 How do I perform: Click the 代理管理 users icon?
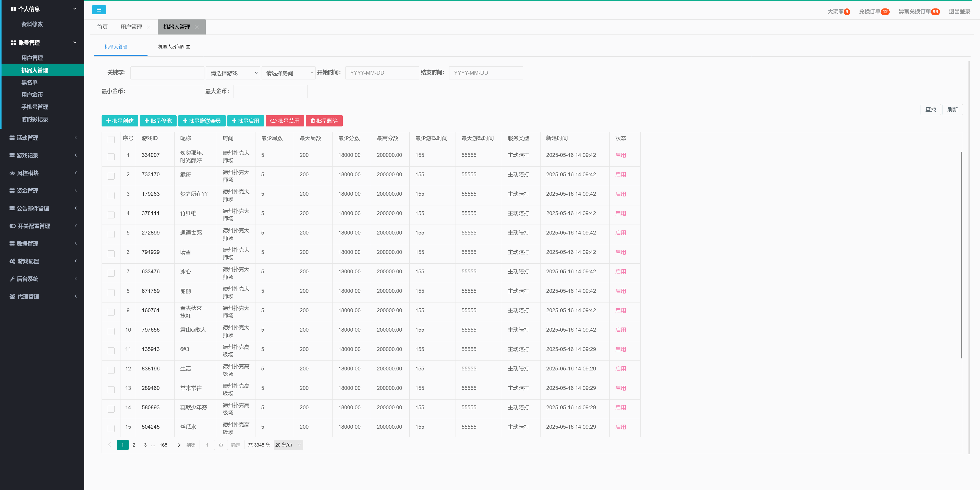click(x=12, y=297)
